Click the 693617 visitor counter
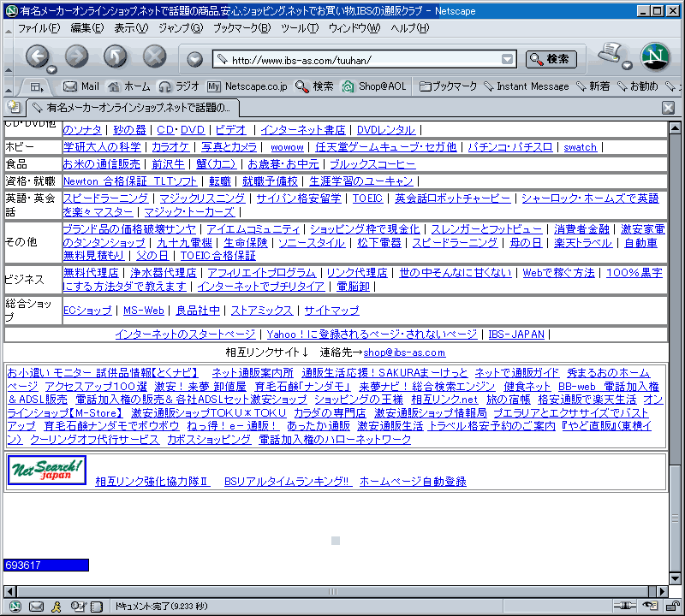The height and width of the screenshot is (616, 685). [x=46, y=565]
